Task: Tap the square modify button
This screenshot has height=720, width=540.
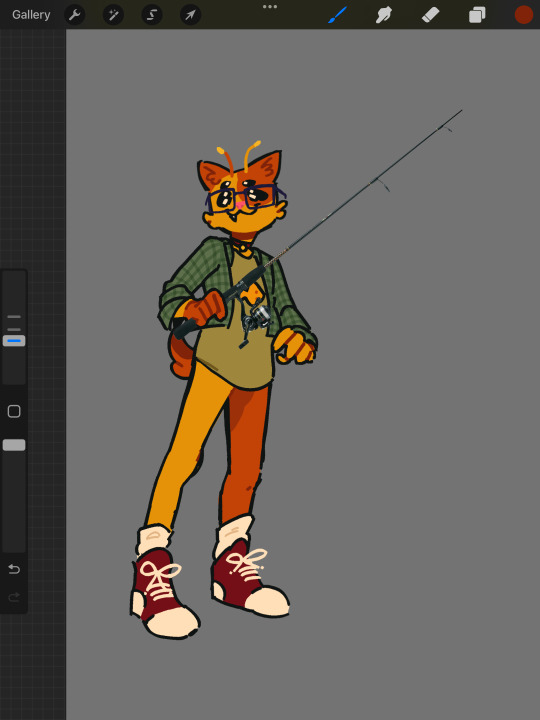Action: (x=14, y=411)
